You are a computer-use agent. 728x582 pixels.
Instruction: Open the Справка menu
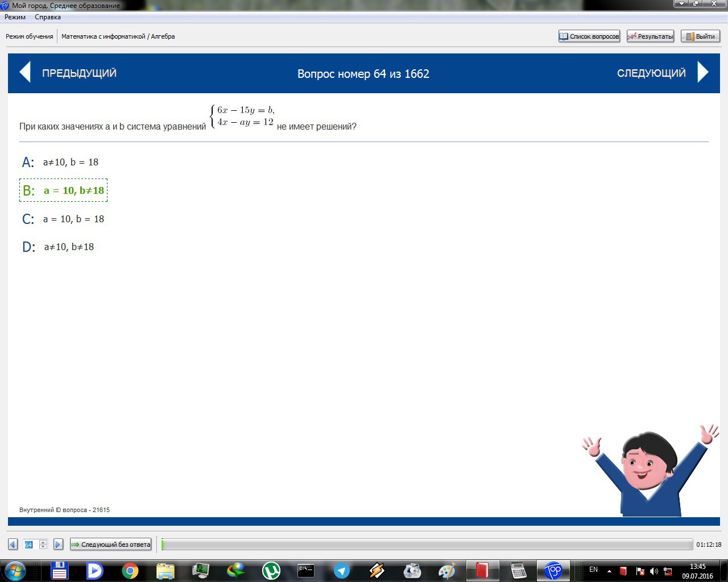(48, 17)
